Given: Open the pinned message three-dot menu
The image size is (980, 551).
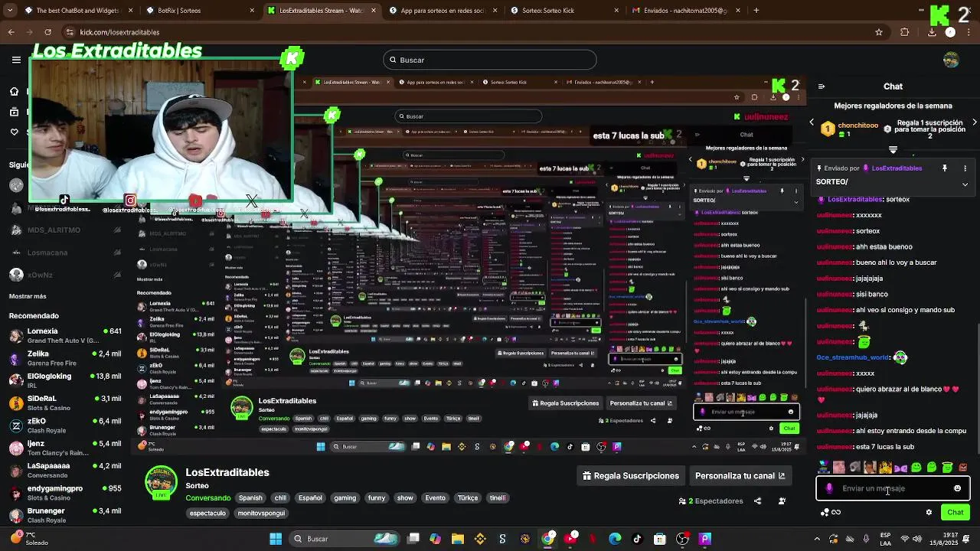Looking at the screenshot, I should (965, 168).
